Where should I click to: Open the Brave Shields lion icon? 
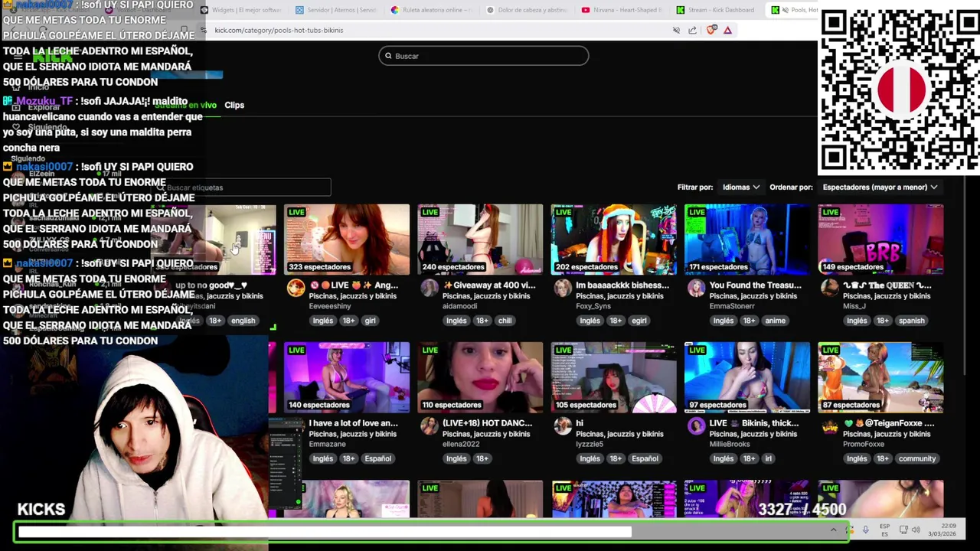[711, 30]
